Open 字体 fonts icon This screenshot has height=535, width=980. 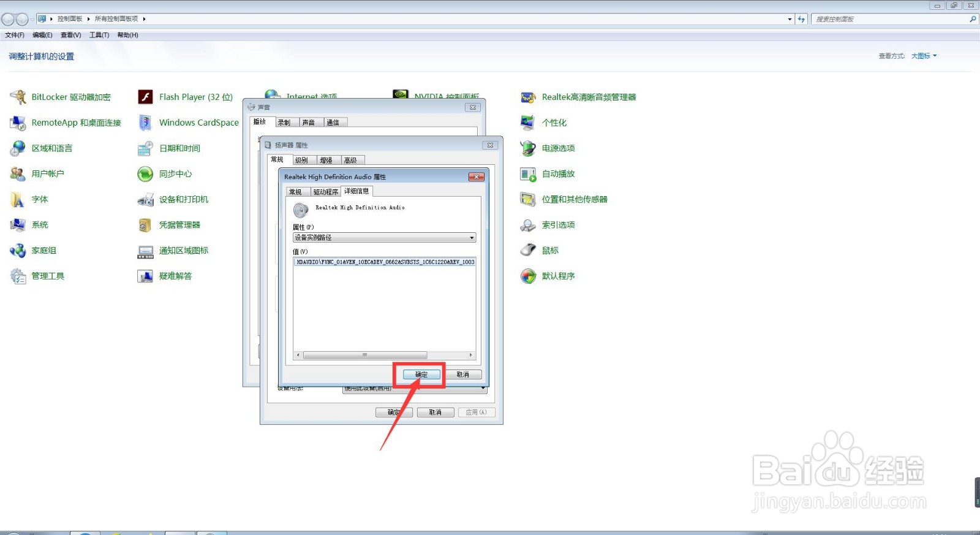point(18,199)
